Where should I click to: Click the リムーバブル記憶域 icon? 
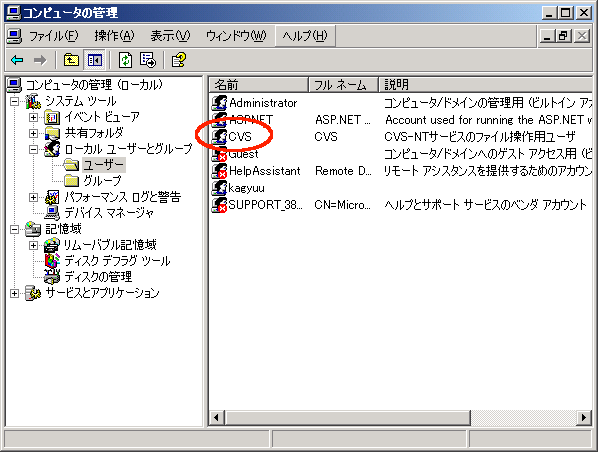click(x=52, y=245)
